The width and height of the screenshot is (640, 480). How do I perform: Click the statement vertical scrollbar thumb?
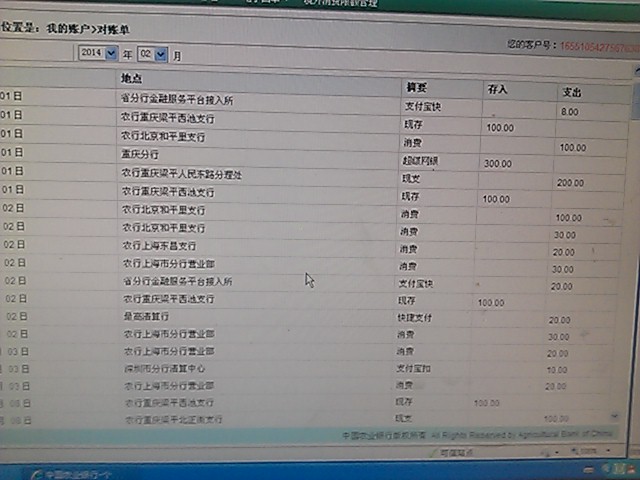pos(636,101)
